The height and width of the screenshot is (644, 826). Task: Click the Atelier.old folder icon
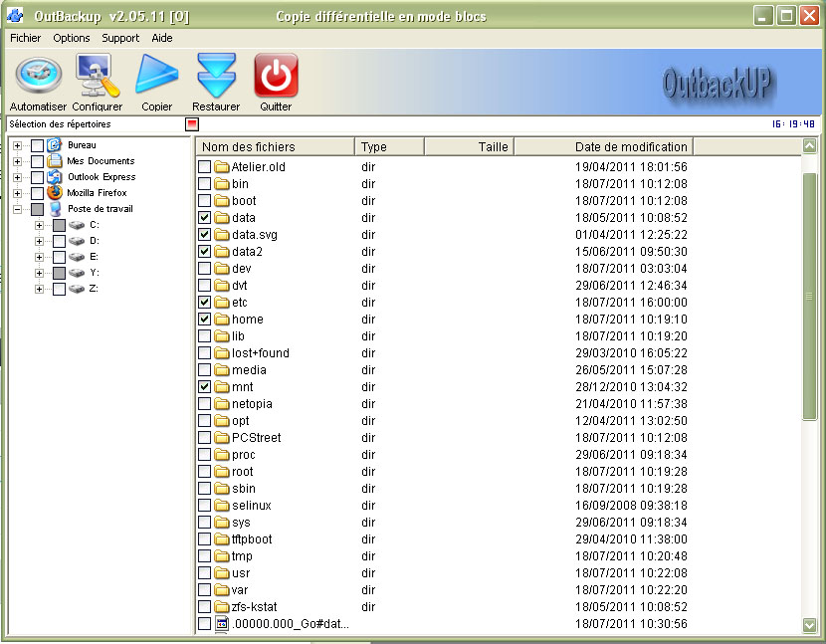[222, 167]
